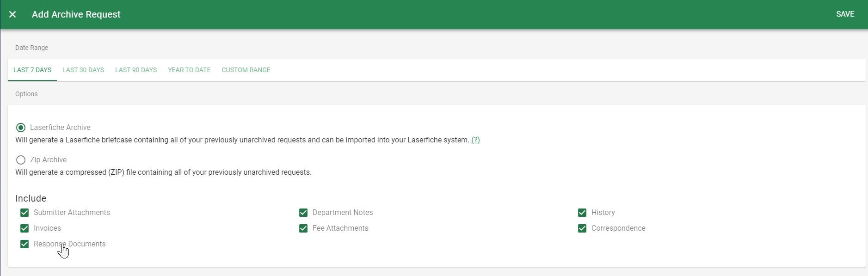Click the Date Range section label
Image resolution: width=868 pixels, height=276 pixels.
(31, 48)
